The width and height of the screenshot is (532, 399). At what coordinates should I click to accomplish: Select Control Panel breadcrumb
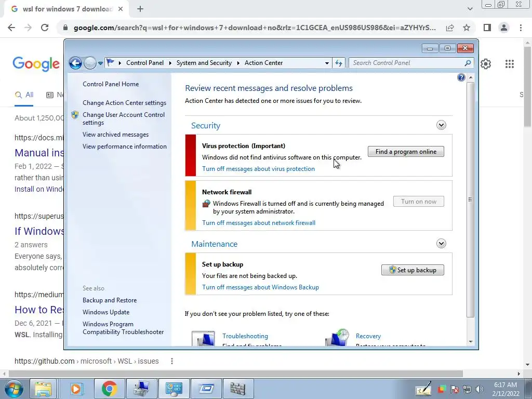point(145,63)
